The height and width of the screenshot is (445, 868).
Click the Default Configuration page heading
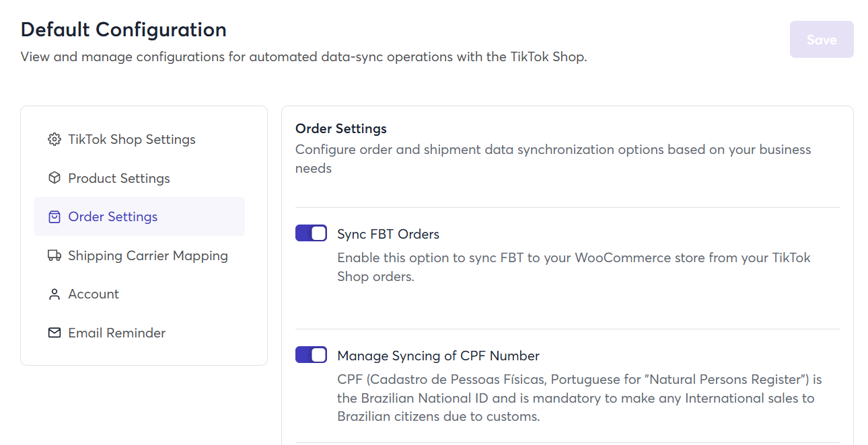pos(124,30)
